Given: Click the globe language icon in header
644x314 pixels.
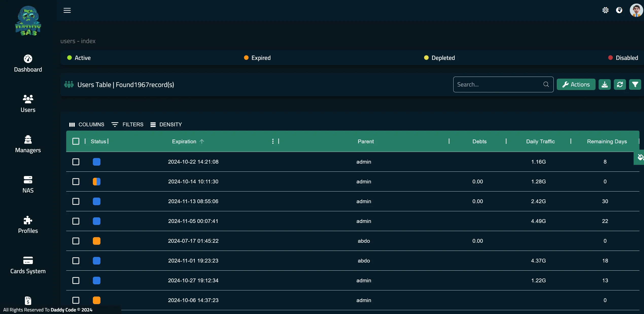Looking at the screenshot, I should click(619, 10).
